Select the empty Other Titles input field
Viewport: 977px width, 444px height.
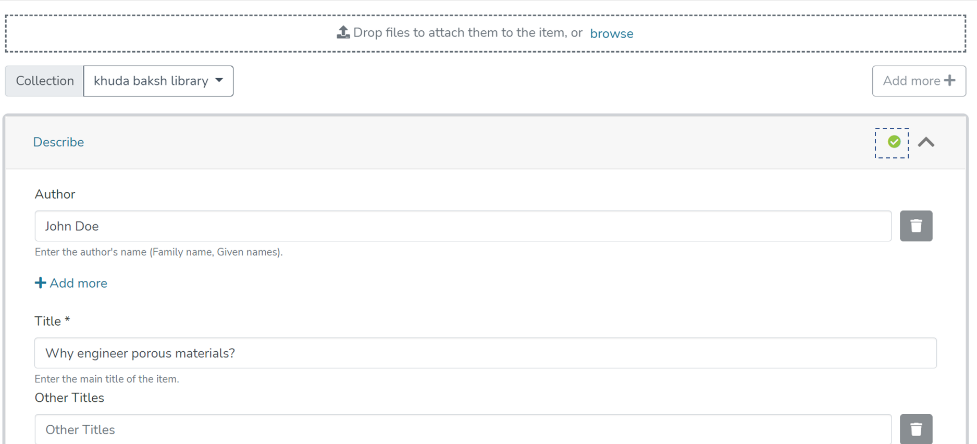(463, 430)
